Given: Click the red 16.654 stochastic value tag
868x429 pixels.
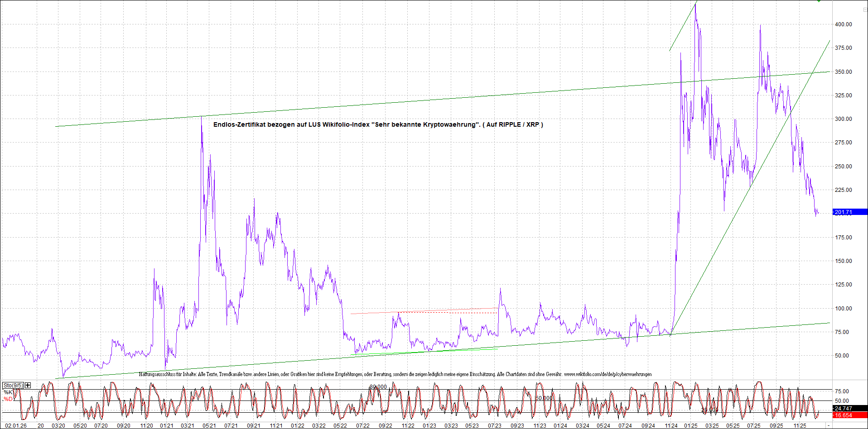Looking at the screenshot, I should (844, 415).
